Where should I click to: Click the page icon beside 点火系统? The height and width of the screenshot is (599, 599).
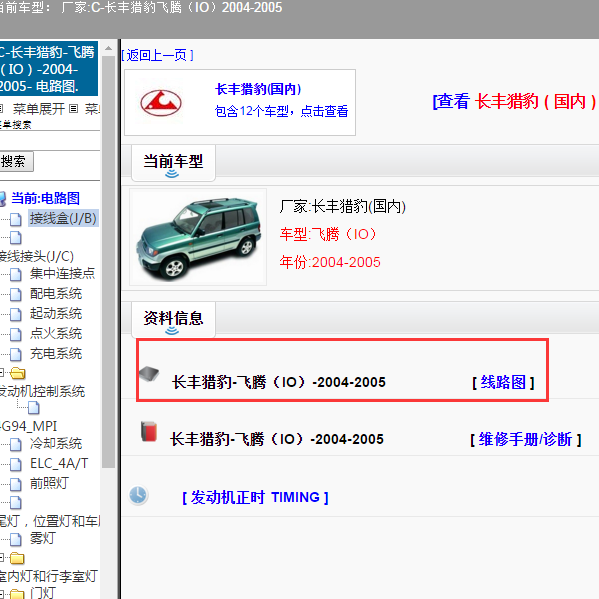(x=16, y=334)
